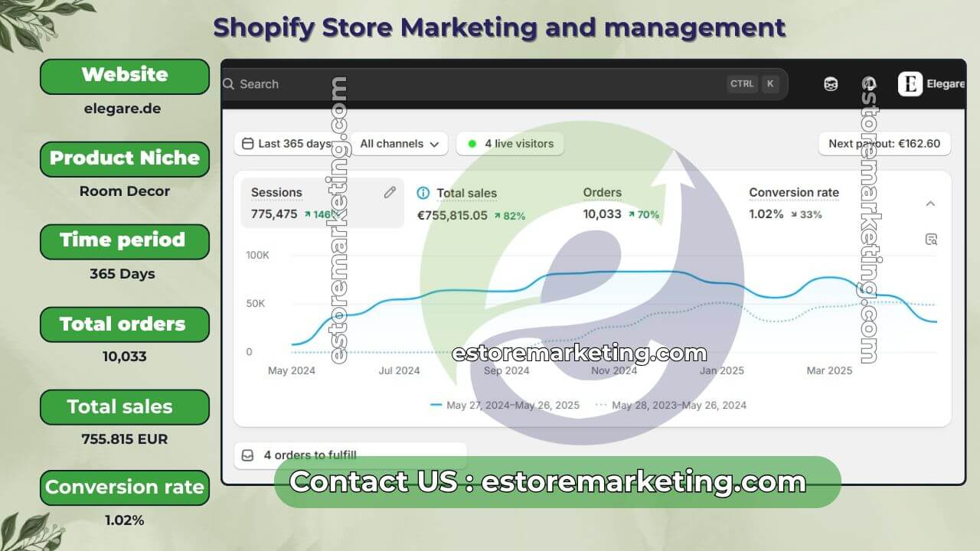Click the May 28, 2023–May 26, 2024 legend
This screenshot has width=980, height=551.
pyautogui.click(x=671, y=406)
